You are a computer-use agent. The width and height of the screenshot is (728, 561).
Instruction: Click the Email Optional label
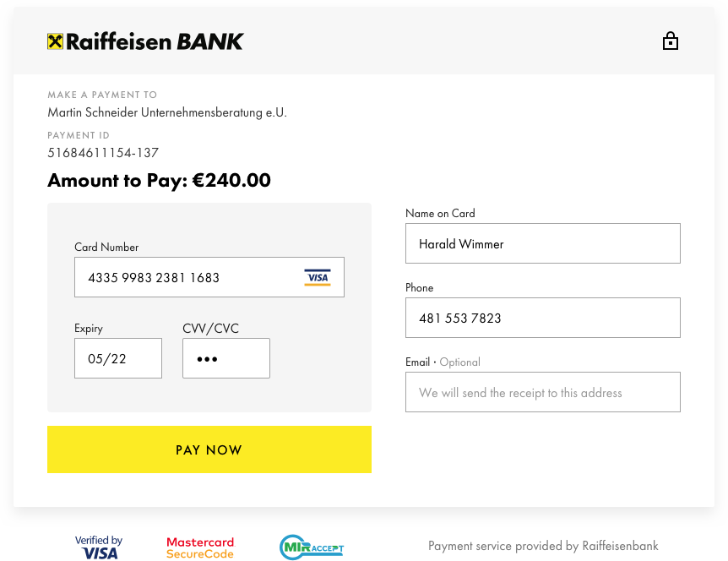point(443,362)
